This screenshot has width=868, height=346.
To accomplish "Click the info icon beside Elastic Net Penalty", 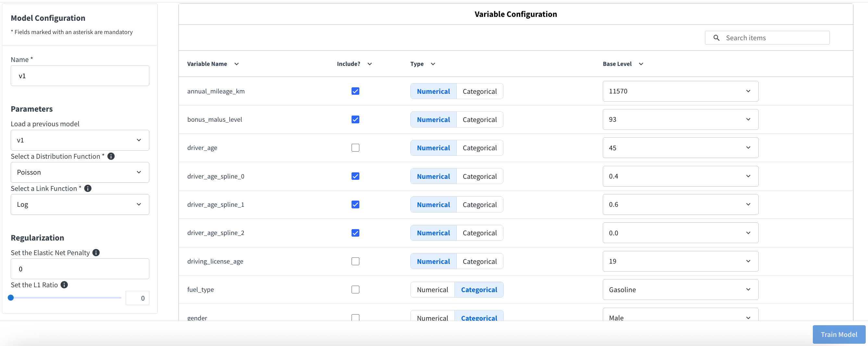I will click(96, 252).
